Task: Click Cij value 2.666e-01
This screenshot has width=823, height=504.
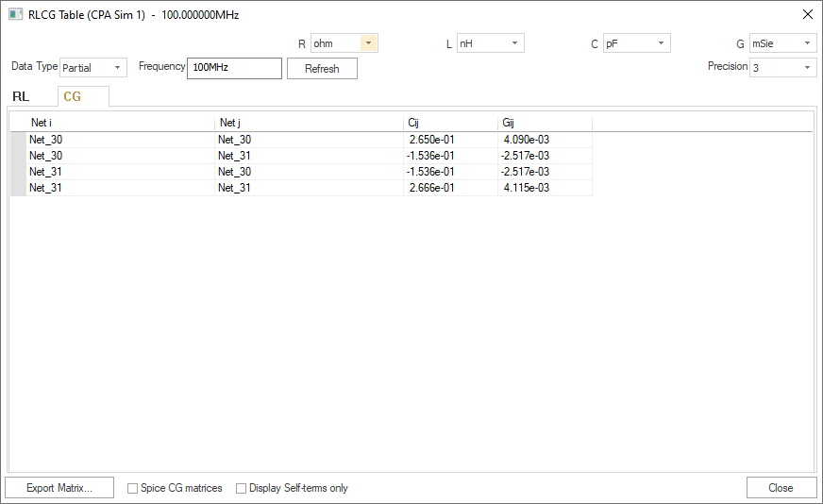Action: pyautogui.click(x=432, y=188)
